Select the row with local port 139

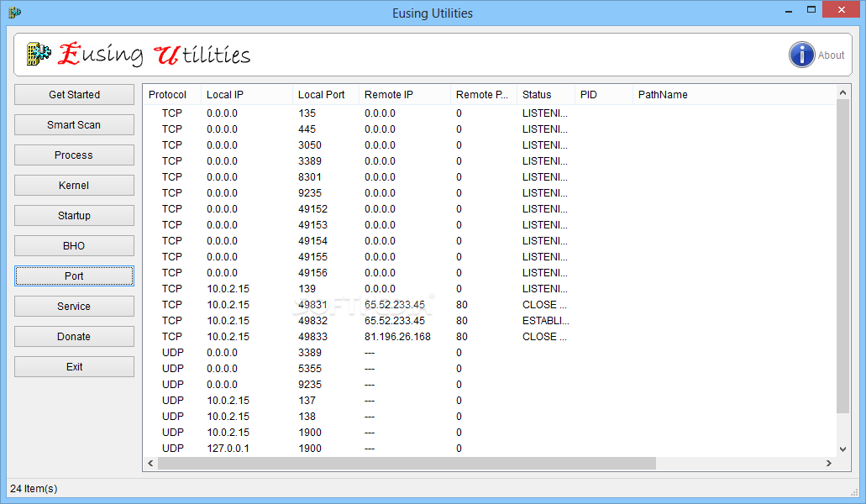(x=490, y=289)
